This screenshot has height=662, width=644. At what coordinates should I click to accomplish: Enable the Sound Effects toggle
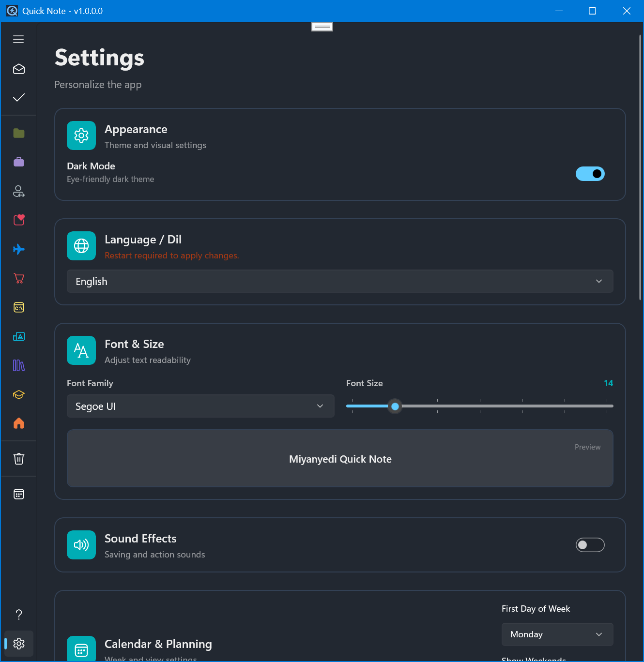590,545
